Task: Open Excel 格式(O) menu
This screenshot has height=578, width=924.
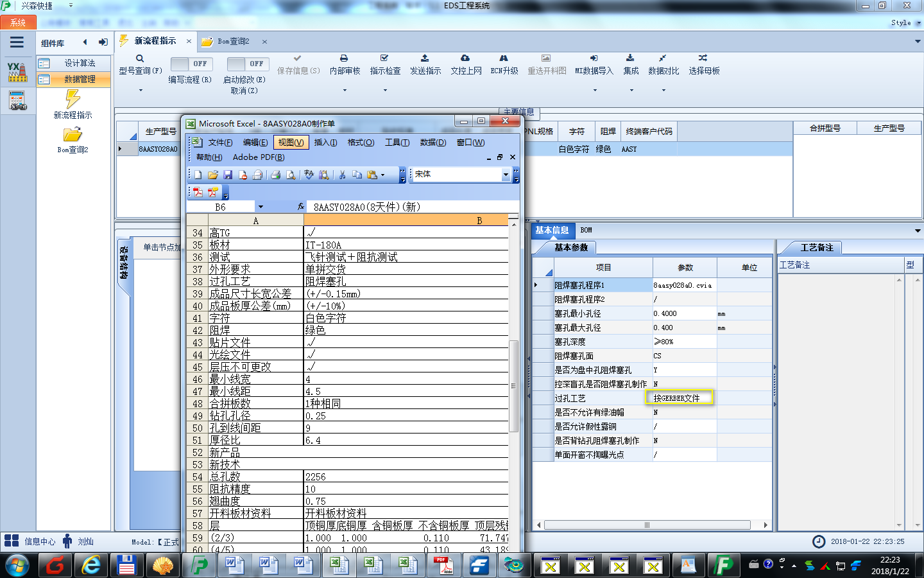Action: coord(361,143)
